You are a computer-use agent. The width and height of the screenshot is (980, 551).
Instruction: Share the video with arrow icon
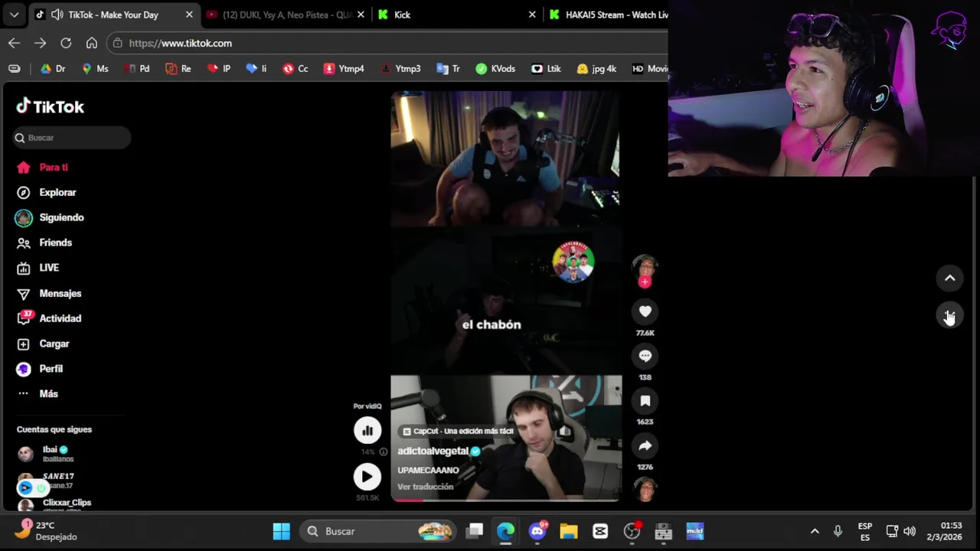(645, 445)
